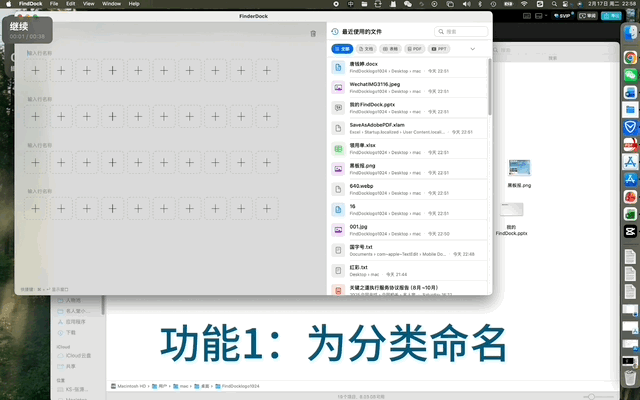Image resolution: width=640 pixels, height=400 pixels.
Task: Click last plus slot in fourth row
Action: (x=267, y=209)
